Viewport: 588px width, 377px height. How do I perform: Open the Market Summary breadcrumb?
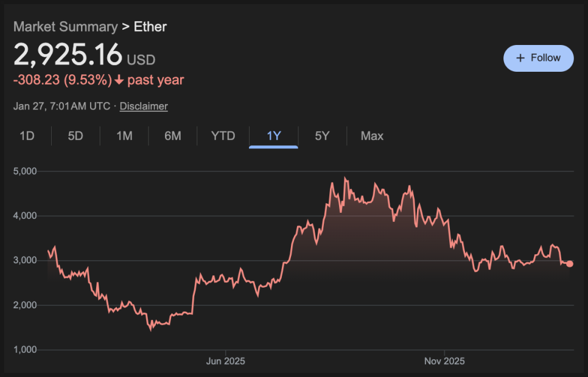pyautogui.click(x=65, y=27)
